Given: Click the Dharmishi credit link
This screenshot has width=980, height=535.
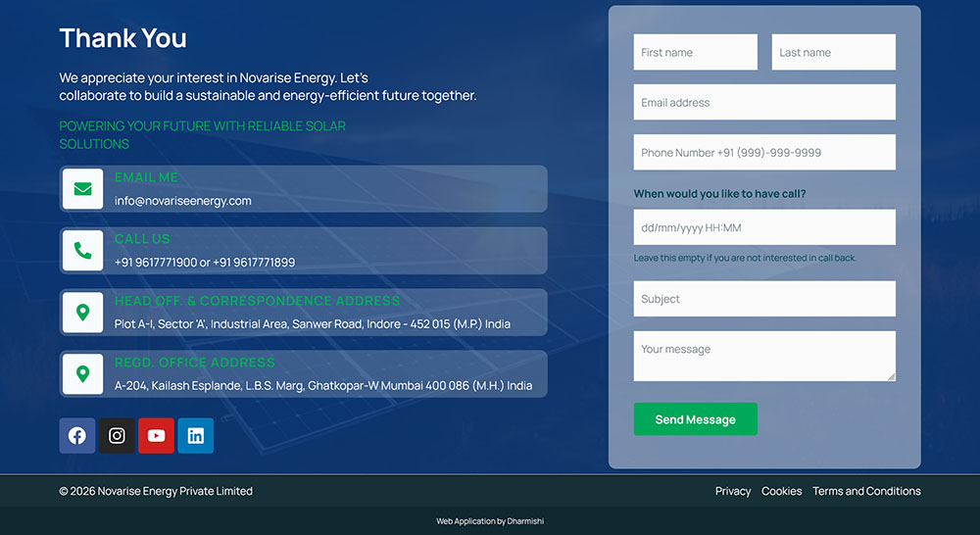Looking at the screenshot, I should (x=525, y=521).
